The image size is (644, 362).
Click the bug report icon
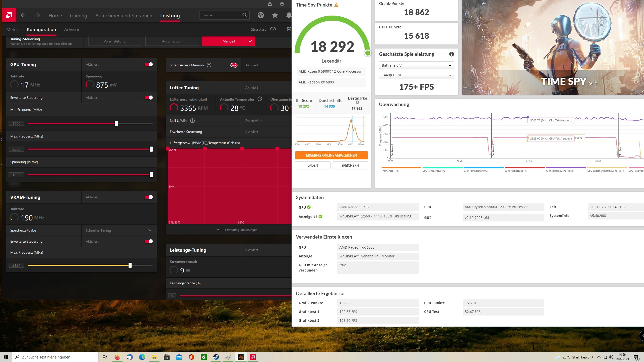click(270, 4)
